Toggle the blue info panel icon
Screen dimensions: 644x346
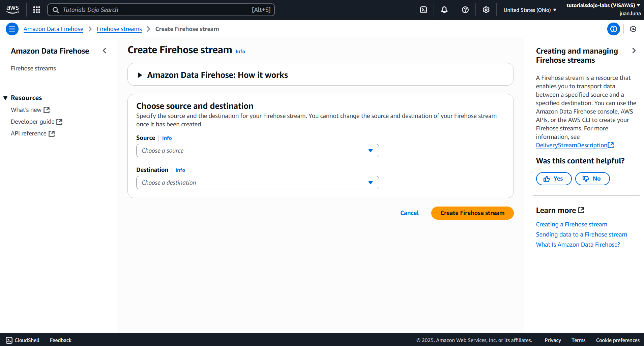tap(613, 29)
